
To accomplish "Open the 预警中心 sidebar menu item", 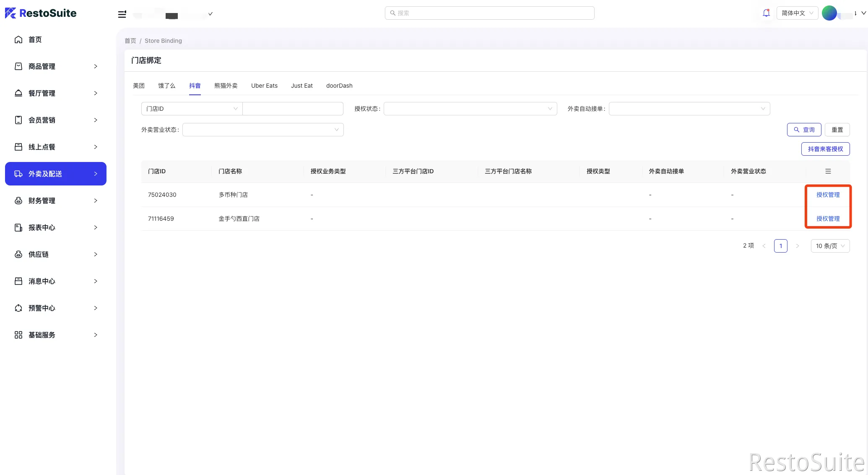I will pyautogui.click(x=56, y=308).
